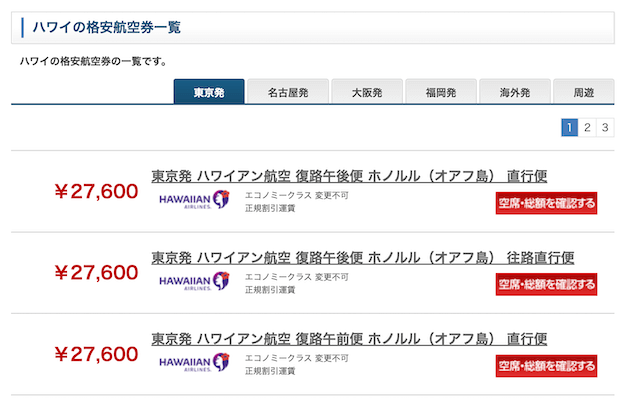
Task: Open first 復路午後便 直行便 flight link
Action: [349, 176]
